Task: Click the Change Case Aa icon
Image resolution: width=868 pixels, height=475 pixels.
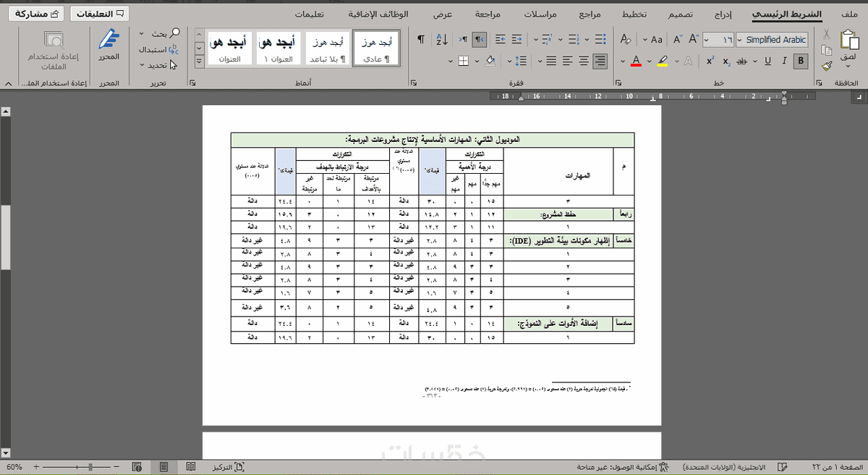Action: coord(656,39)
